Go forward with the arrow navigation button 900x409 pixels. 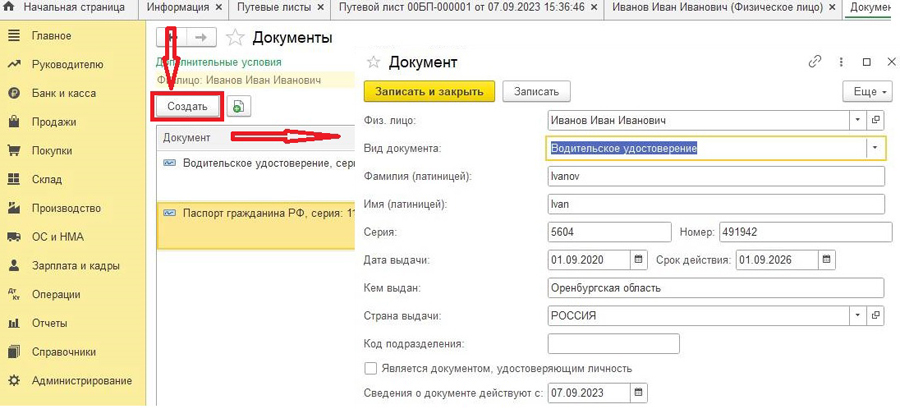pos(201,37)
